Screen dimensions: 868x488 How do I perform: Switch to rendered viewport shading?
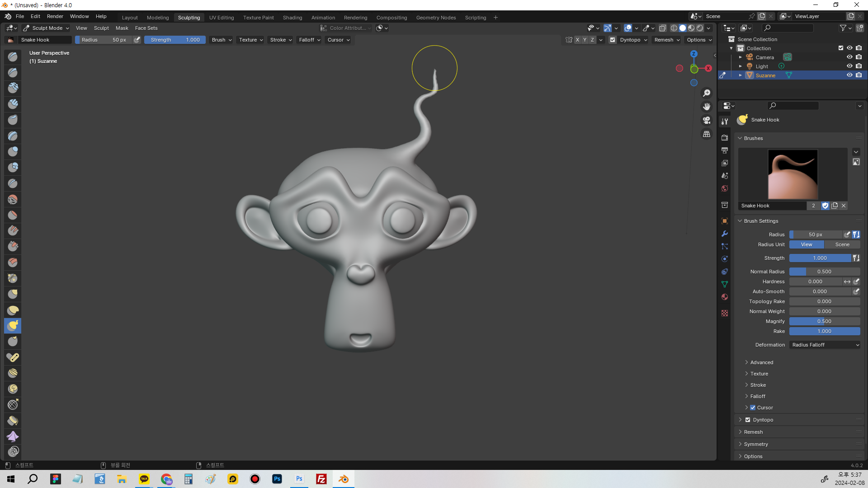click(700, 28)
